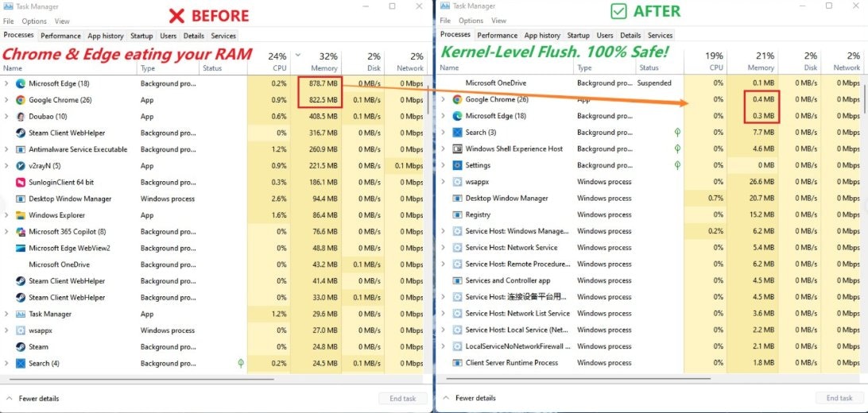Expand Google Chrome (26) in right window
The height and width of the screenshot is (413, 868).
click(x=444, y=99)
